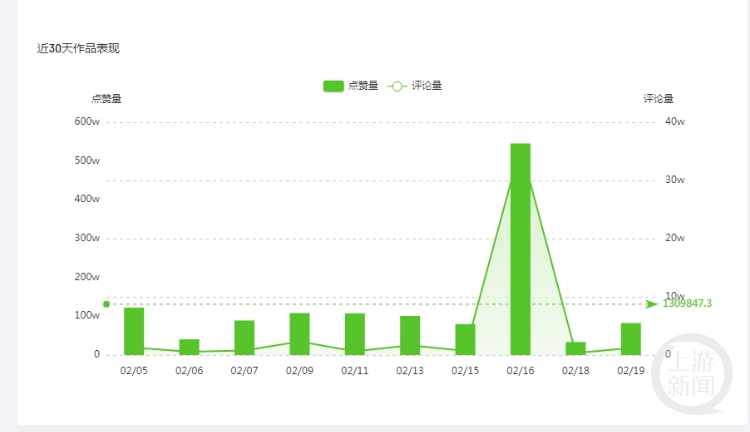Click the bar for 02/09
Viewport: 750px width, 432px height.
point(299,334)
